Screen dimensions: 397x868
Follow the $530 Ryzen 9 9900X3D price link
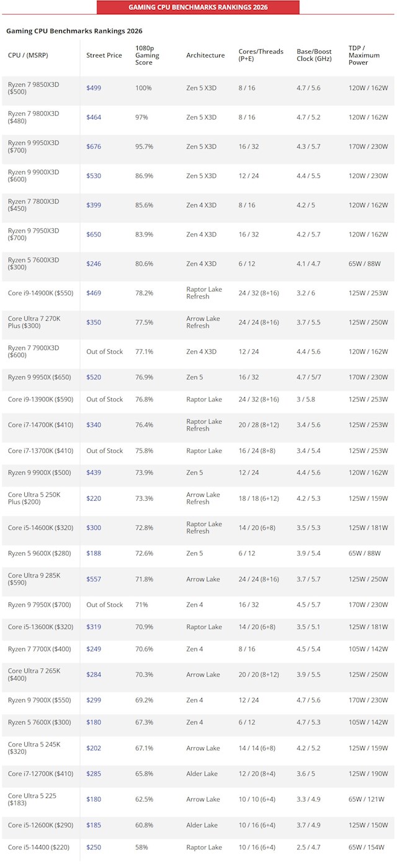(x=94, y=176)
